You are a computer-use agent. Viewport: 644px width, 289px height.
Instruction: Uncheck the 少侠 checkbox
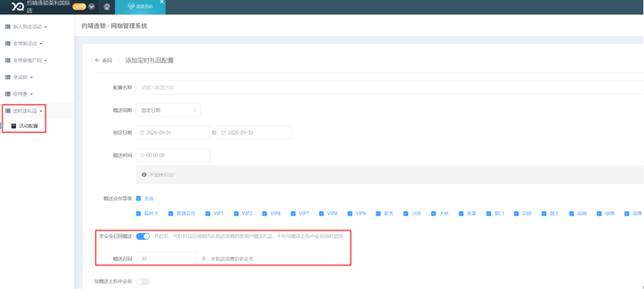coord(406,214)
